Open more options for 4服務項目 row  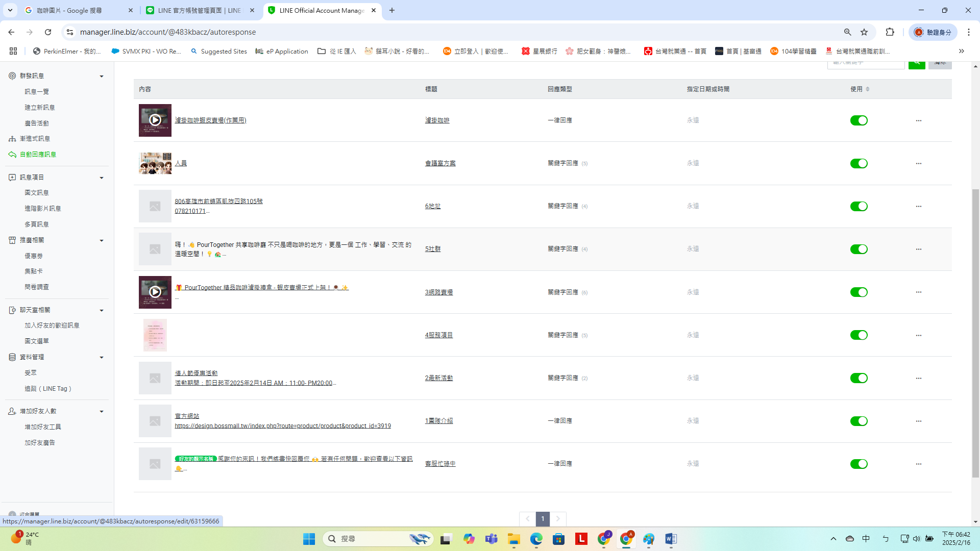[x=918, y=335]
